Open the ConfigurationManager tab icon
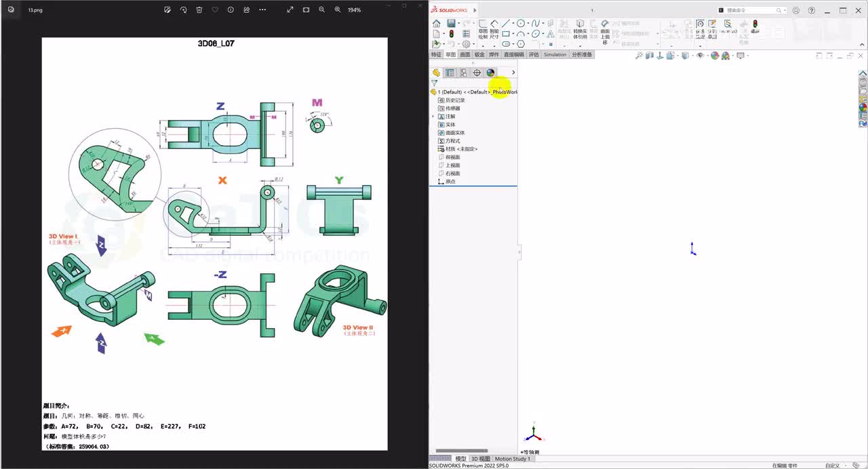The width and height of the screenshot is (868, 469). 463,73
